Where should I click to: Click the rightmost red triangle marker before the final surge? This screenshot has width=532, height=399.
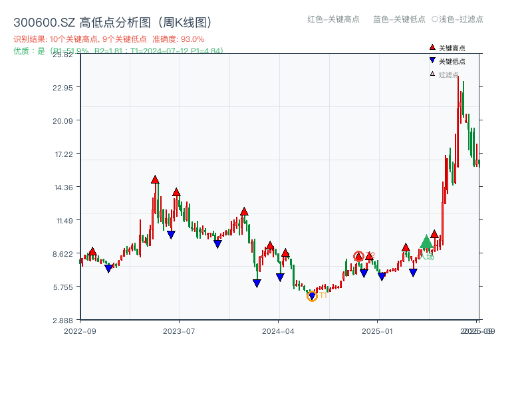point(435,233)
